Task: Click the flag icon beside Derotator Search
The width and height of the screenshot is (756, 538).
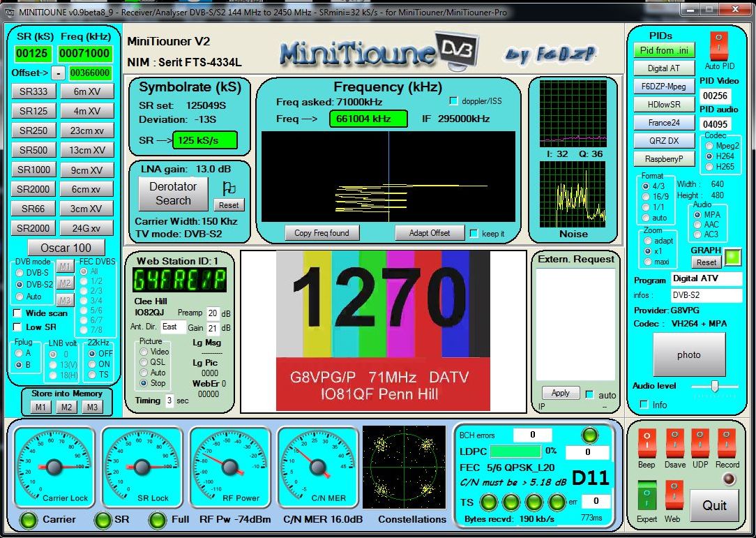Action: (x=229, y=188)
